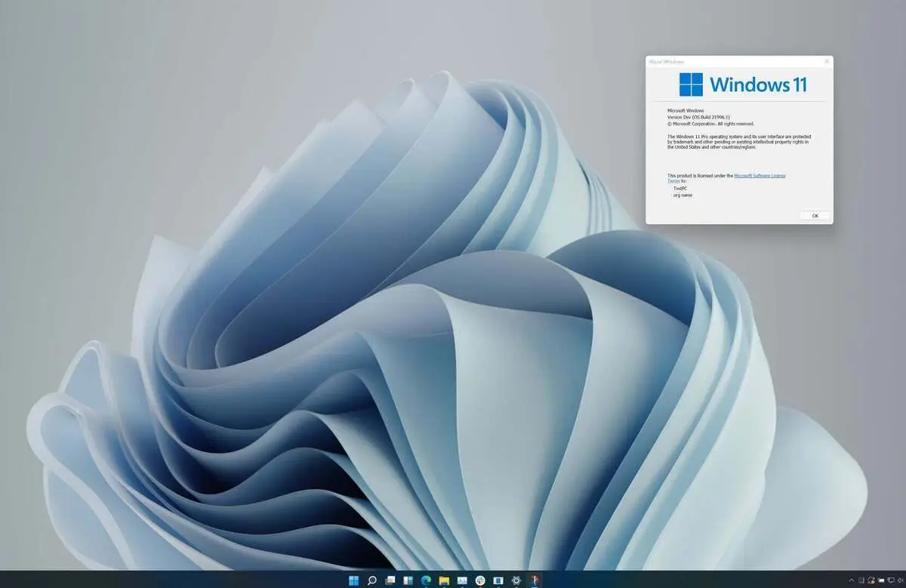The width and height of the screenshot is (906, 588).
Task: Open the Start menu
Action: (x=353, y=580)
